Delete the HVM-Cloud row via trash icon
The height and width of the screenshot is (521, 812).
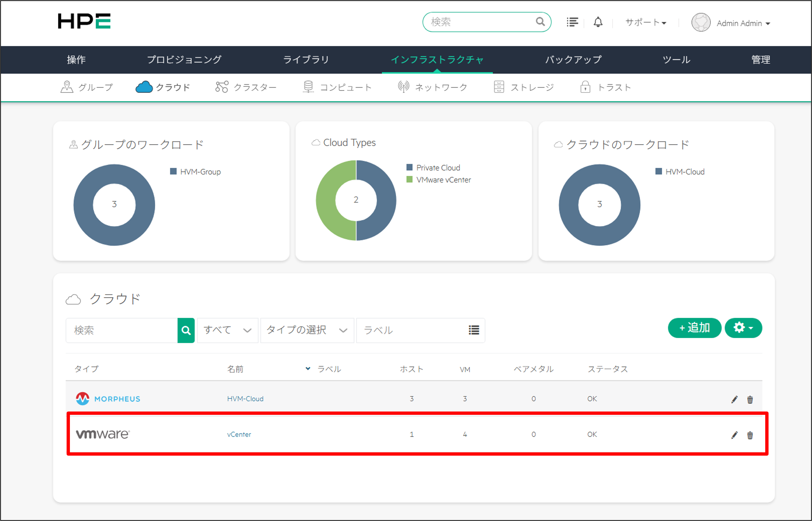[x=750, y=399]
